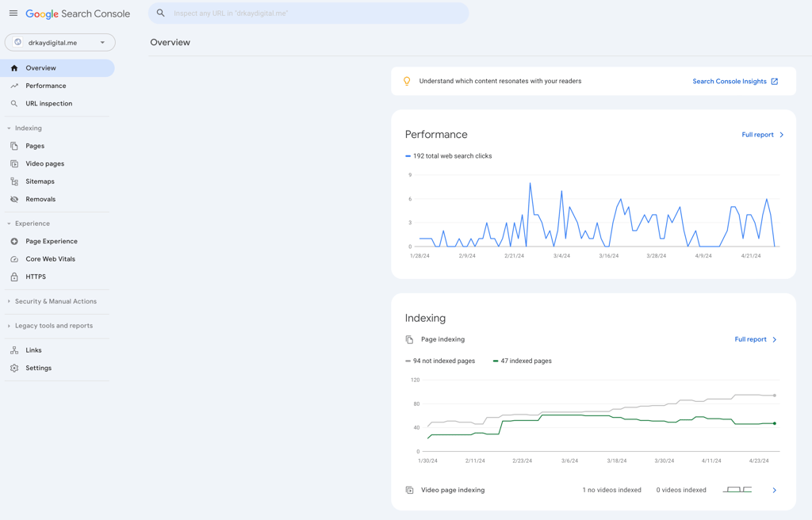This screenshot has height=520, width=812.
Task: Click the Page Experience plus icon
Action: [14, 241]
